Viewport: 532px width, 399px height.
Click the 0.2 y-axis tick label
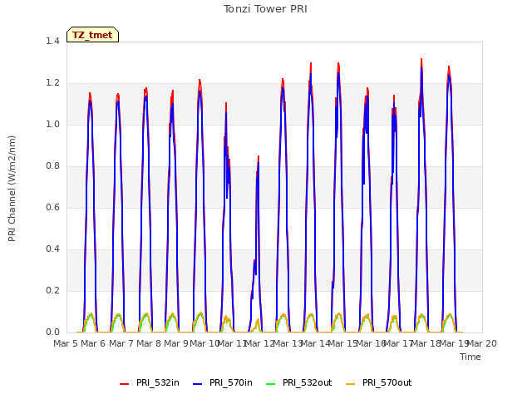pos(52,290)
